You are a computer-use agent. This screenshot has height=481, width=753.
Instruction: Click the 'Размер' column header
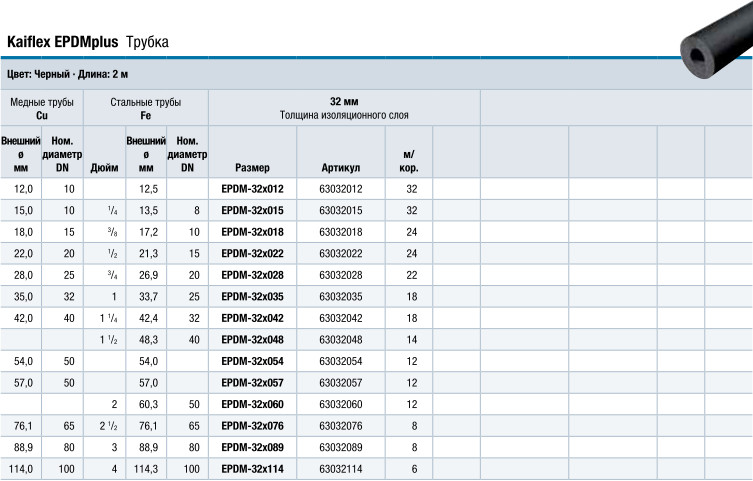[252, 168]
